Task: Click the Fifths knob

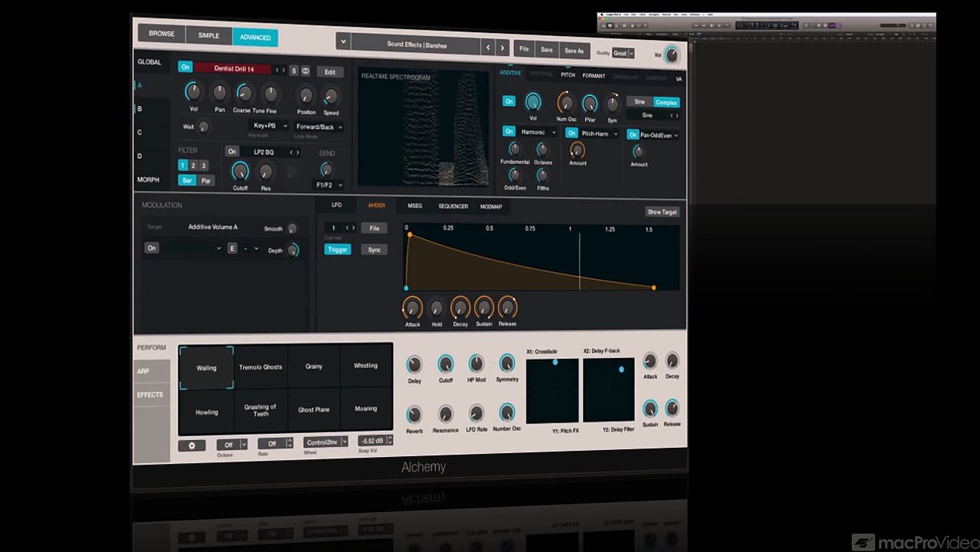Action: coord(542,176)
